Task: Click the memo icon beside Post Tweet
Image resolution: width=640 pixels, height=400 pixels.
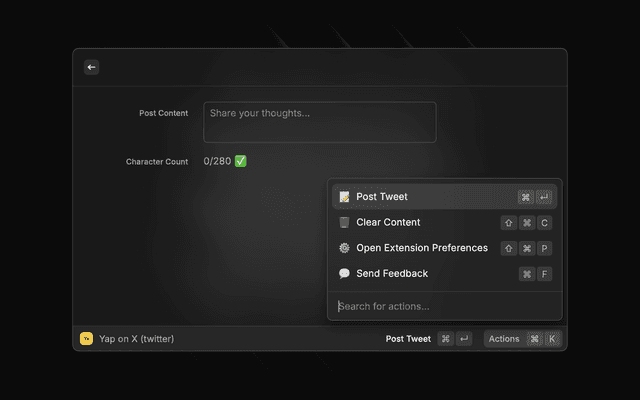Action: point(344,197)
